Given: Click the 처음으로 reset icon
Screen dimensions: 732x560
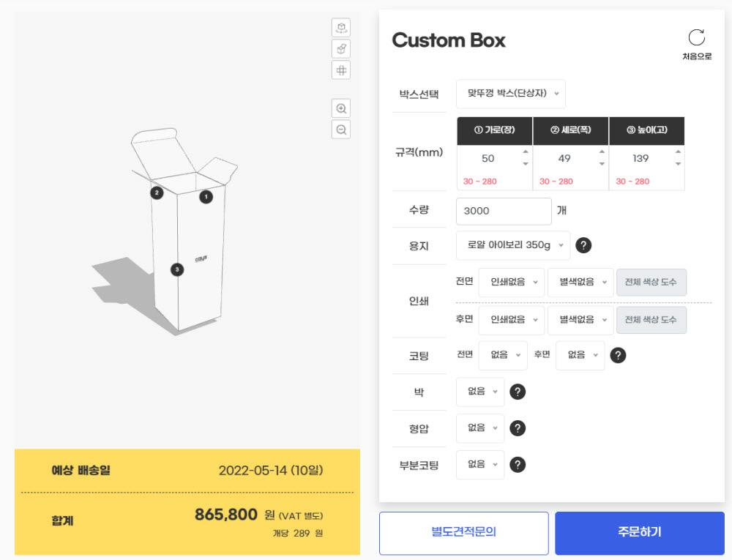Looking at the screenshot, I should tap(697, 38).
